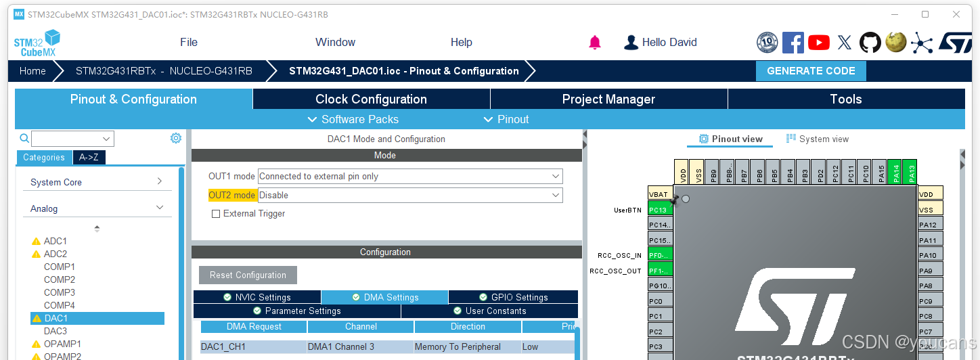This screenshot has height=360, width=980.
Task: Click the STM32CubeMX logo
Action: coord(37,43)
